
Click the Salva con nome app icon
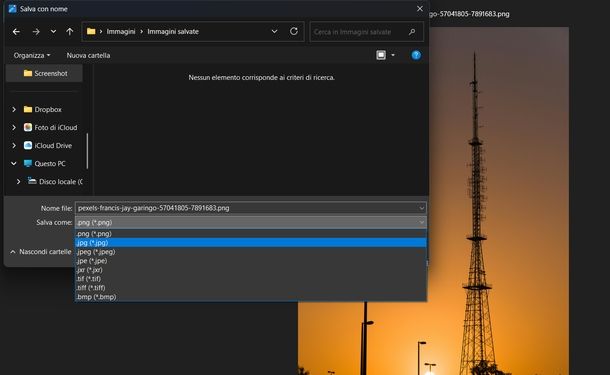[12, 9]
